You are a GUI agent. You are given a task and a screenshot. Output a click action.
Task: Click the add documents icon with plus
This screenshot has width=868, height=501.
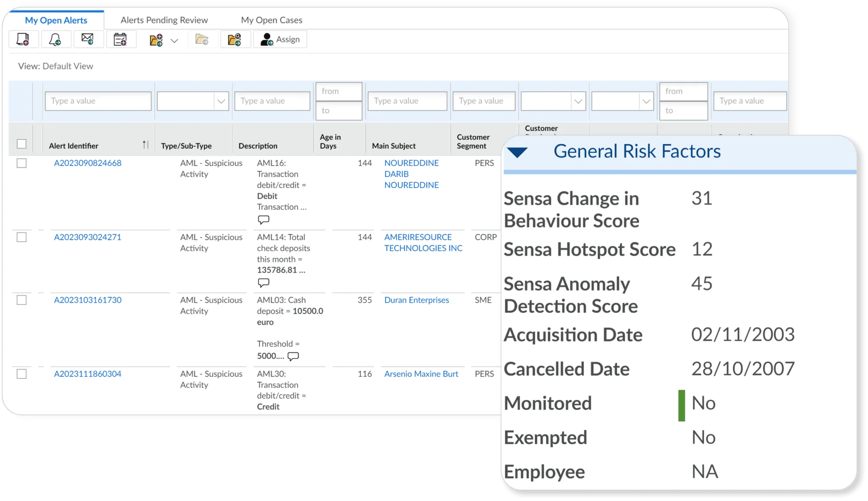tap(23, 39)
